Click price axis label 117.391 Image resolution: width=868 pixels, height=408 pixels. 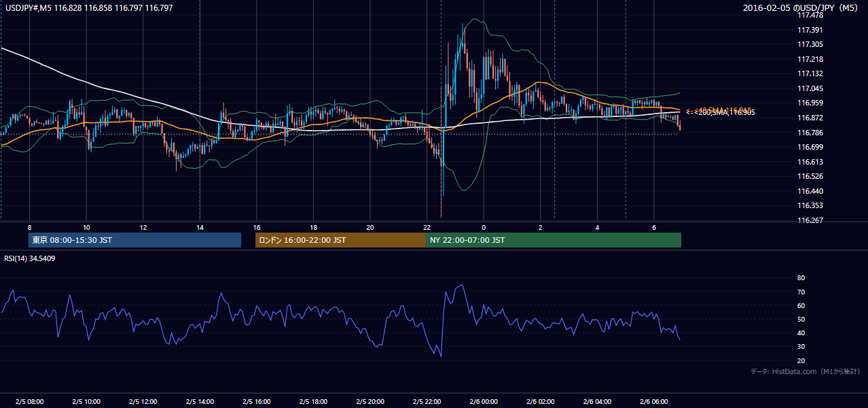pyautogui.click(x=810, y=30)
